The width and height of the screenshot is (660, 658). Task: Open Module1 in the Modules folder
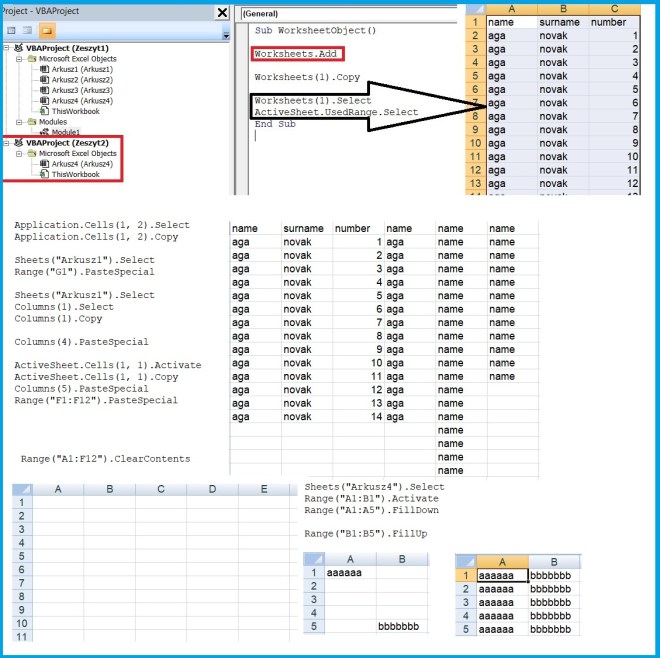65,131
